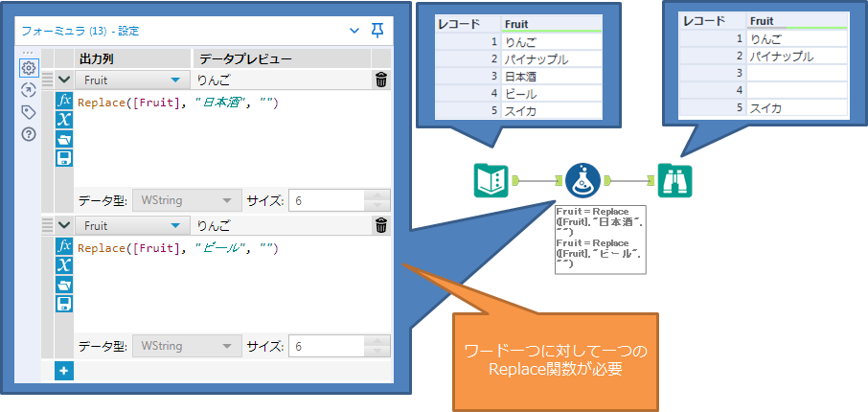Viewport: 868px width, 412px height.
Task: Click レコード header in left results table
Action: 468,24
